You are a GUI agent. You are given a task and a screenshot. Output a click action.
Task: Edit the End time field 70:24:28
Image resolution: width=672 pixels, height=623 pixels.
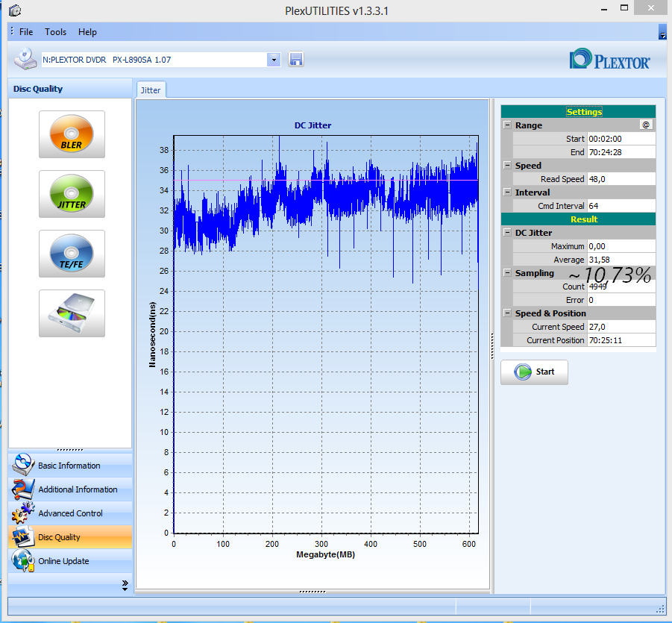point(621,152)
